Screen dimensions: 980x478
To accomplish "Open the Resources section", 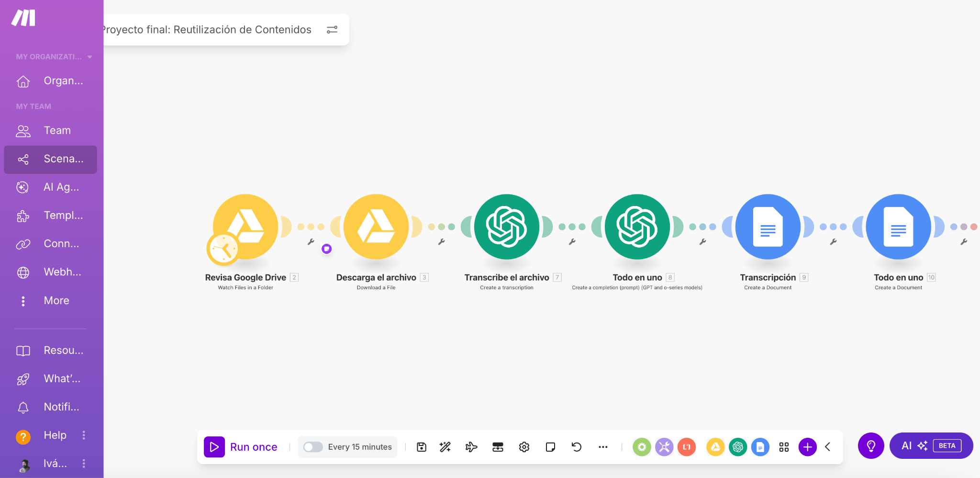I will click(x=50, y=351).
